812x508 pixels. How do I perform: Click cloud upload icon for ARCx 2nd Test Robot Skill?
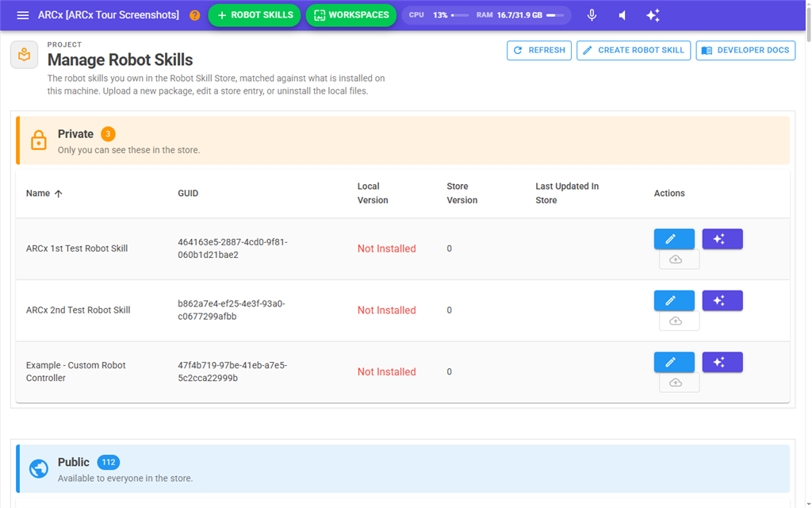[679, 321]
